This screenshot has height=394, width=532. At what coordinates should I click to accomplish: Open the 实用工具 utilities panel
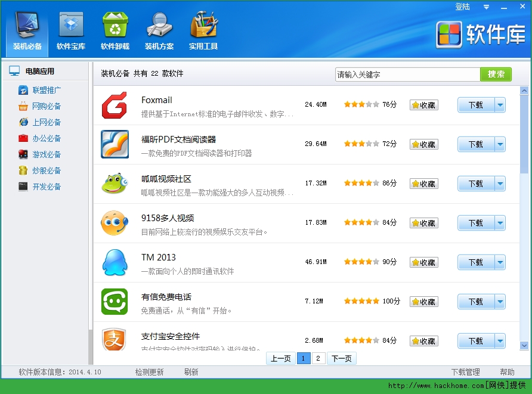203,30
